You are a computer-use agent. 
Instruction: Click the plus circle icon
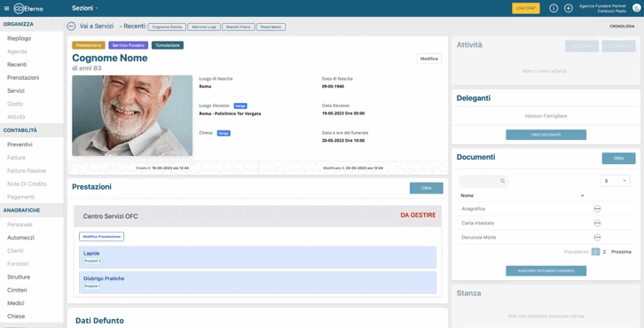[x=569, y=8]
